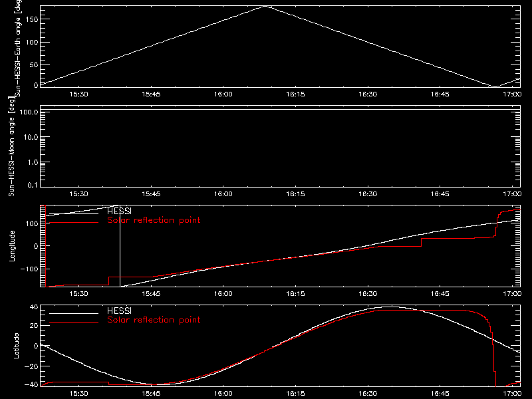
Task: Click the 150 tick label on Earth angle plot
Action: pos(32,19)
